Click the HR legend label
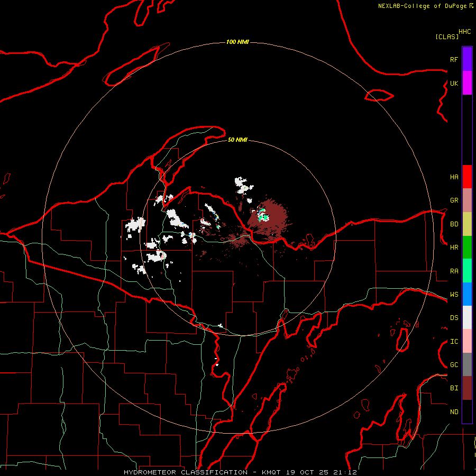476x476 pixels. 454,248
